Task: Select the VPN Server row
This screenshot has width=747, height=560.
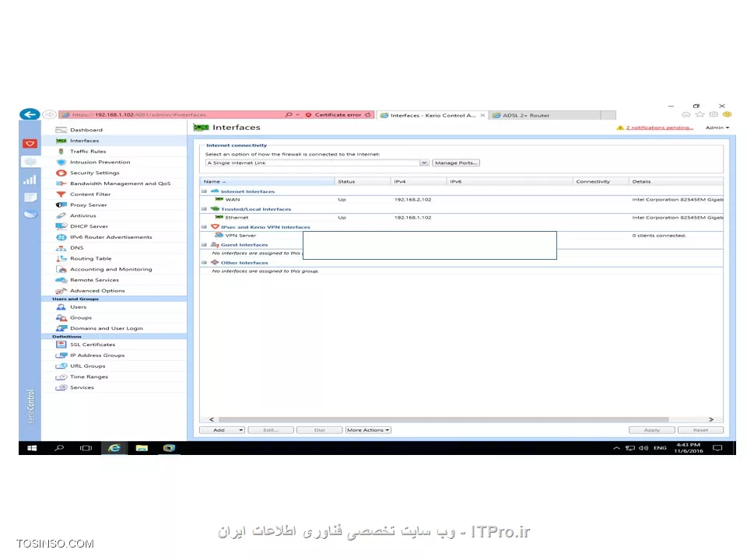Action: click(x=461, y=236)
